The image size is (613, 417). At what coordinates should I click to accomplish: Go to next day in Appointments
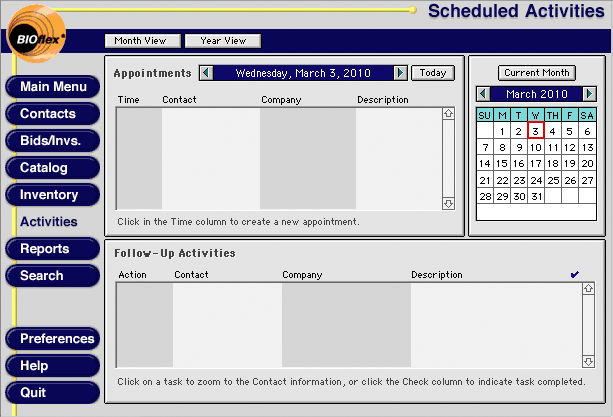[x=400, y=73]
